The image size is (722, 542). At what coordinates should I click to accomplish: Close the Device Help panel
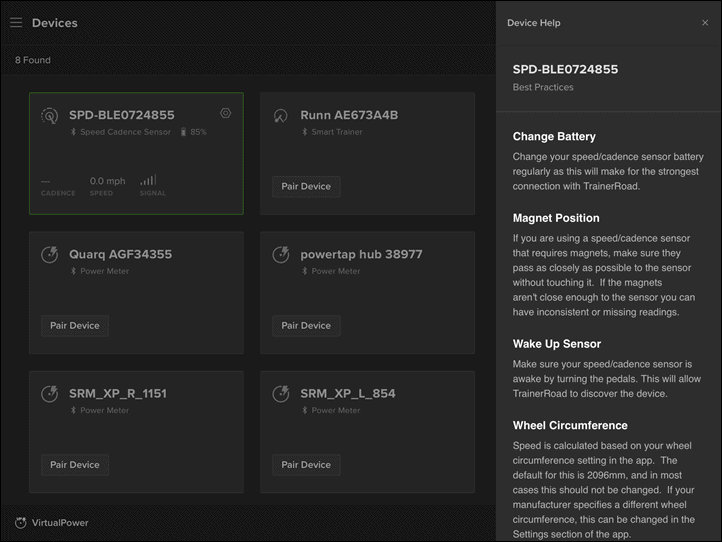[x=705, y=23]
